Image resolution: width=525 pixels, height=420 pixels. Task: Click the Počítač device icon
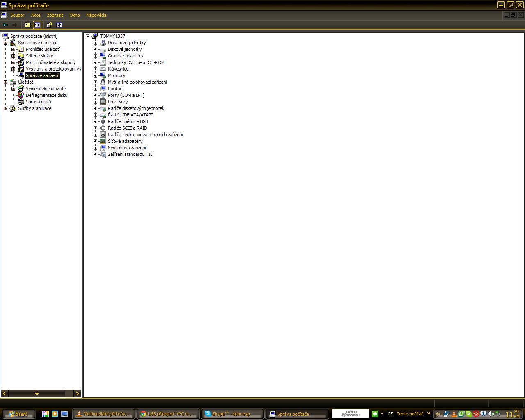pyautogui.click(x=103, y=89)
